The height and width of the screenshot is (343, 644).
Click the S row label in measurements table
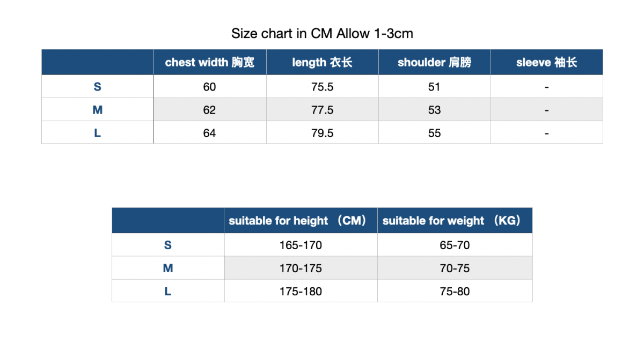pyautogui.click(x=98, y=87)
